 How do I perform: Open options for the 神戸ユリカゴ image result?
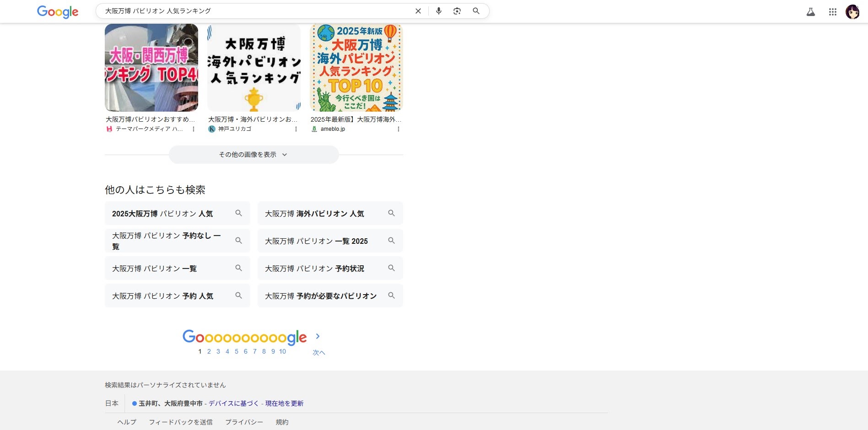point(296,129)
